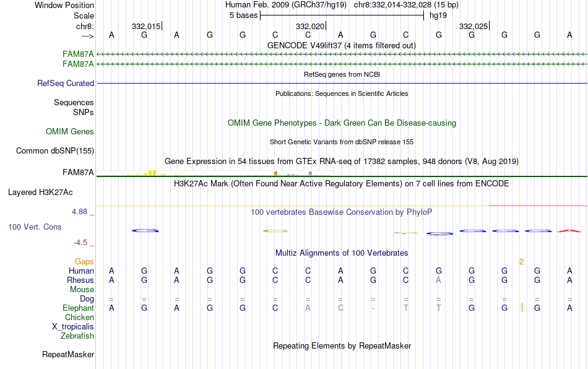Open the GENCODE V49lift37 track title
Image resolution: width=588 pixels, height=369 pixels.
click(342, 45)
